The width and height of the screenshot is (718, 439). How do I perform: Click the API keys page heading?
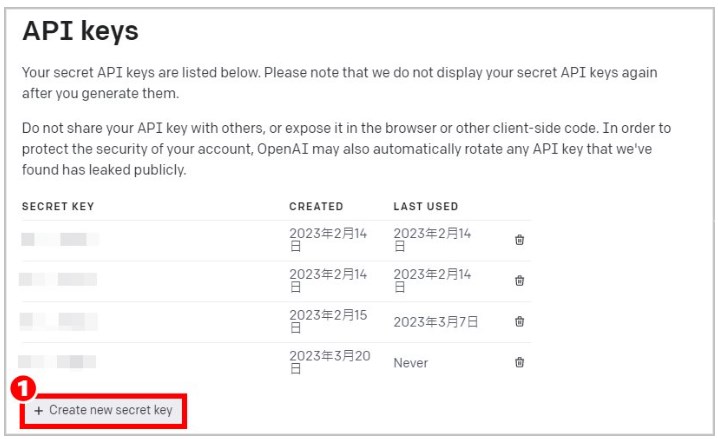(x=80, y=31)
